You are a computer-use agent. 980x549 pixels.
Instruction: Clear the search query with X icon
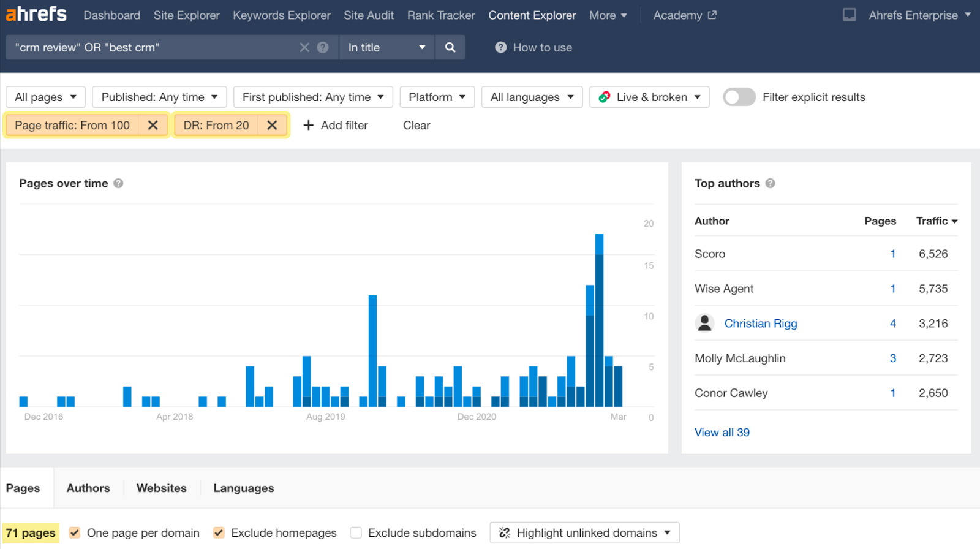tap(304, 47)
